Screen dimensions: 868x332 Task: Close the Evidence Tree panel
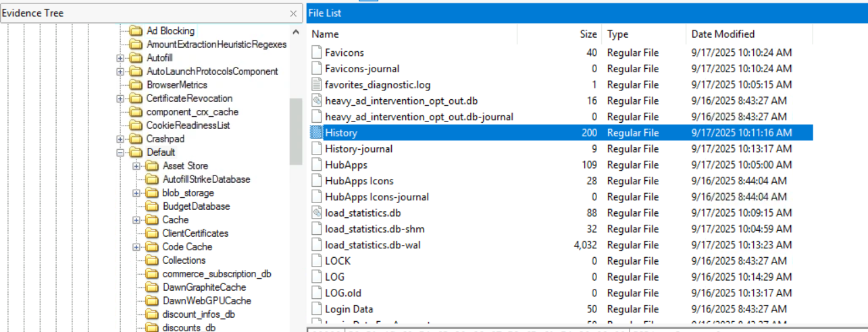point(293,13)
